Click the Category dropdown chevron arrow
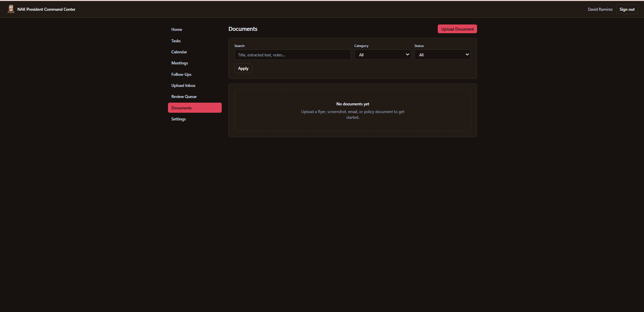Image resolution: width=644 pixels, height=312 pixels. tap(407, 55)
